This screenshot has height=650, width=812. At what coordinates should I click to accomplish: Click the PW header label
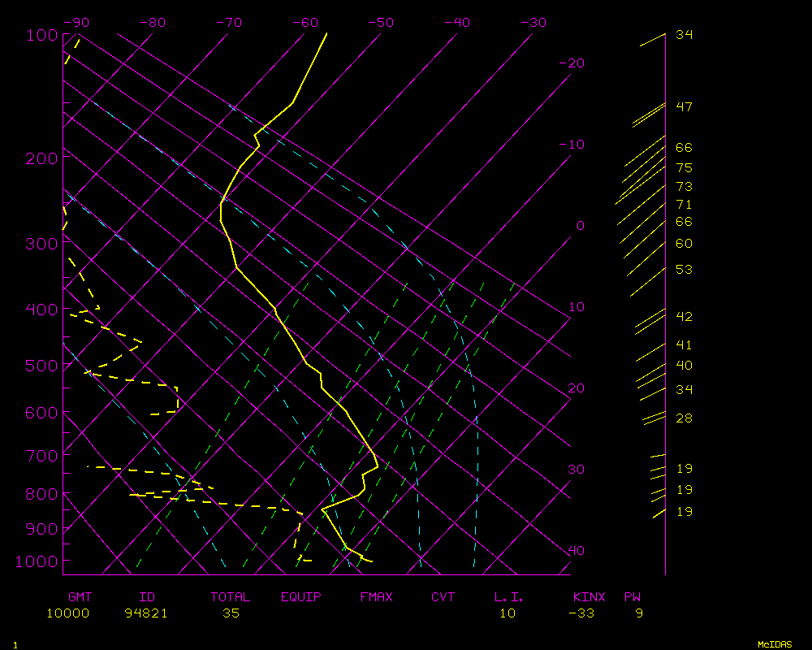pos(633,597)
